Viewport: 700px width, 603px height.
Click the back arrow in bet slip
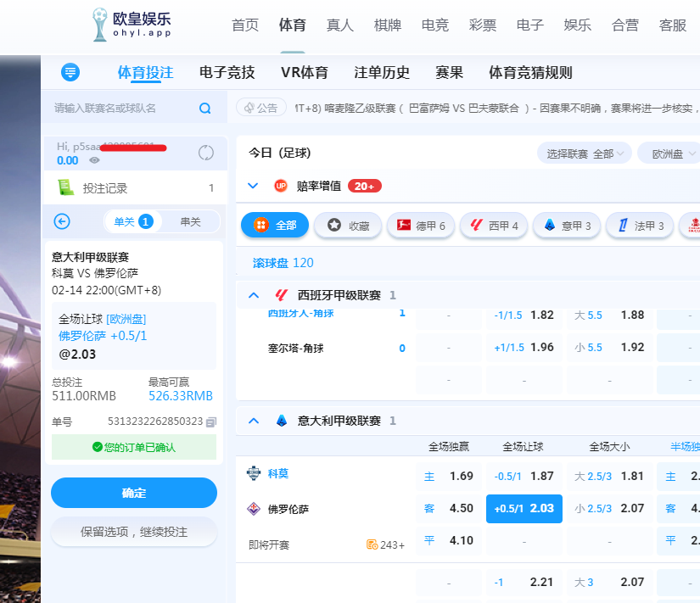pos(62,221)
